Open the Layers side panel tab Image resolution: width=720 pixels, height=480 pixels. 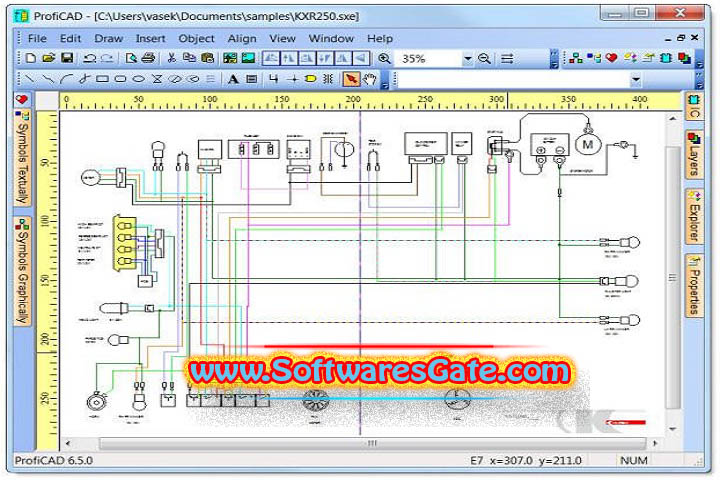(x=694, y=154)
